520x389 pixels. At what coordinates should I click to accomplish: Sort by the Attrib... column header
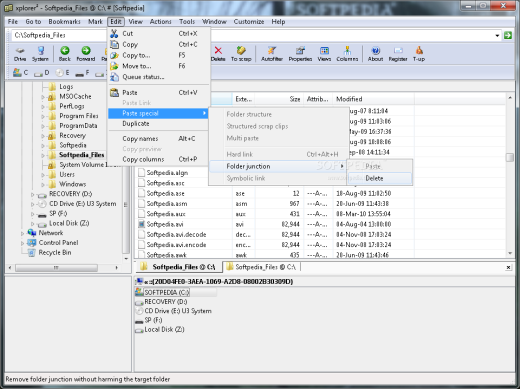318,99
